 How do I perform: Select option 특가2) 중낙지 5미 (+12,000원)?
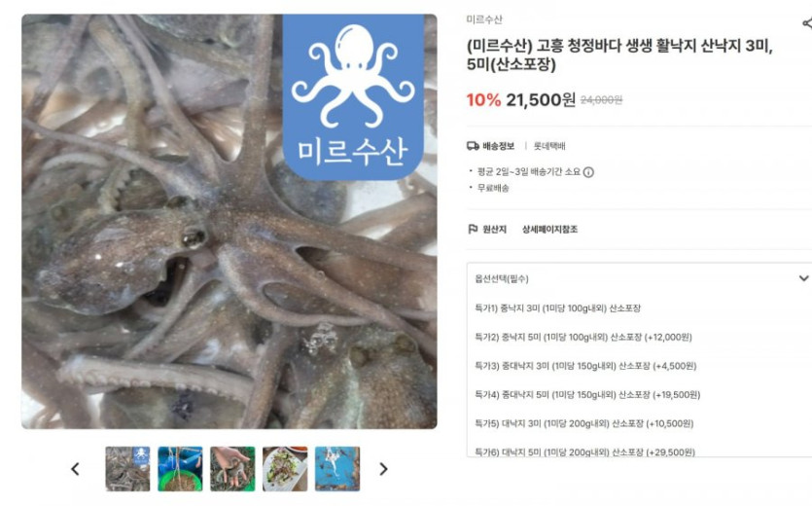(583, 337)
